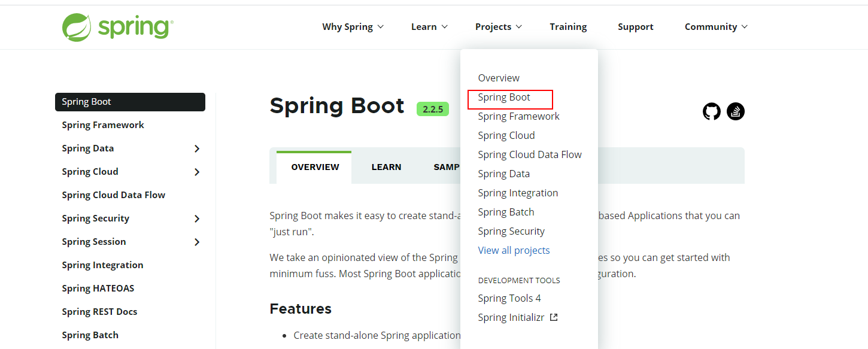Switch to the OVERVIEW tab
Screen dimensions: 868x349
315,167
